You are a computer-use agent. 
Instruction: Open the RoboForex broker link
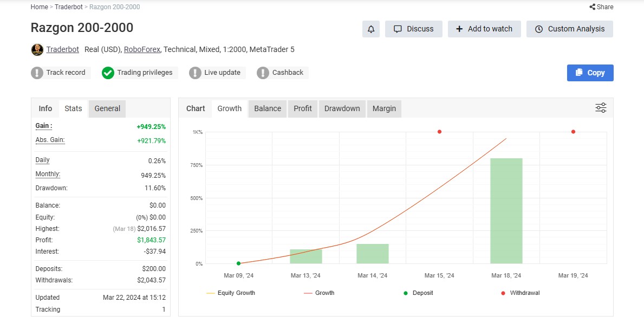pos(142,50)
